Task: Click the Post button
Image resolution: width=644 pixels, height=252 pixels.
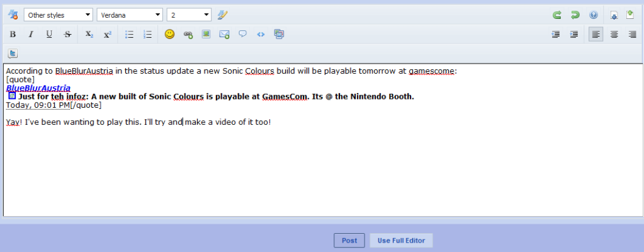Action: pos(349,241)
